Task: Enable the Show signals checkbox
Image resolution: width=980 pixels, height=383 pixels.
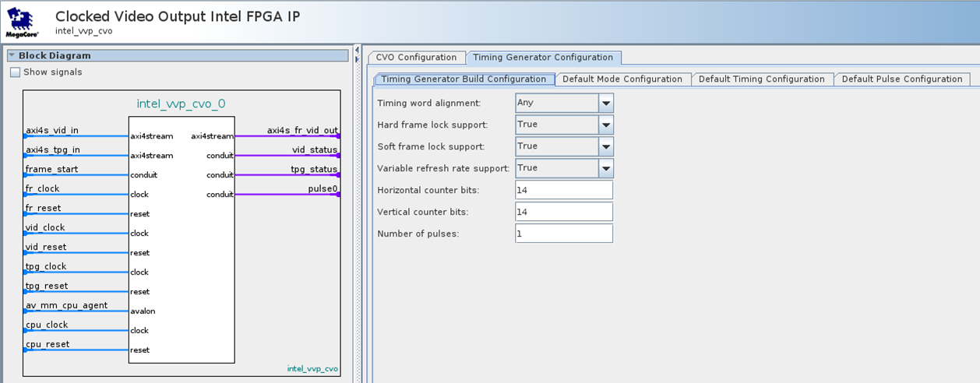Action: [x=16, y=72]
